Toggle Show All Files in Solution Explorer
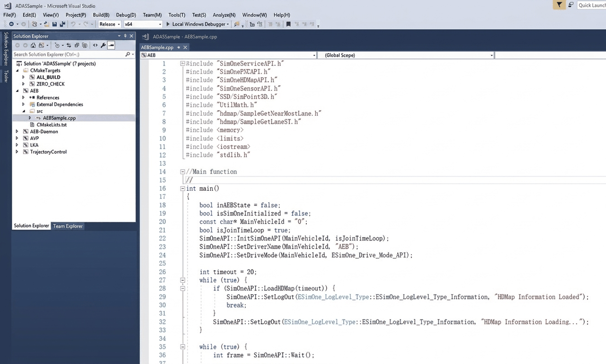The height and width of the screenshot is (364, 606). [x=85, y=45]
